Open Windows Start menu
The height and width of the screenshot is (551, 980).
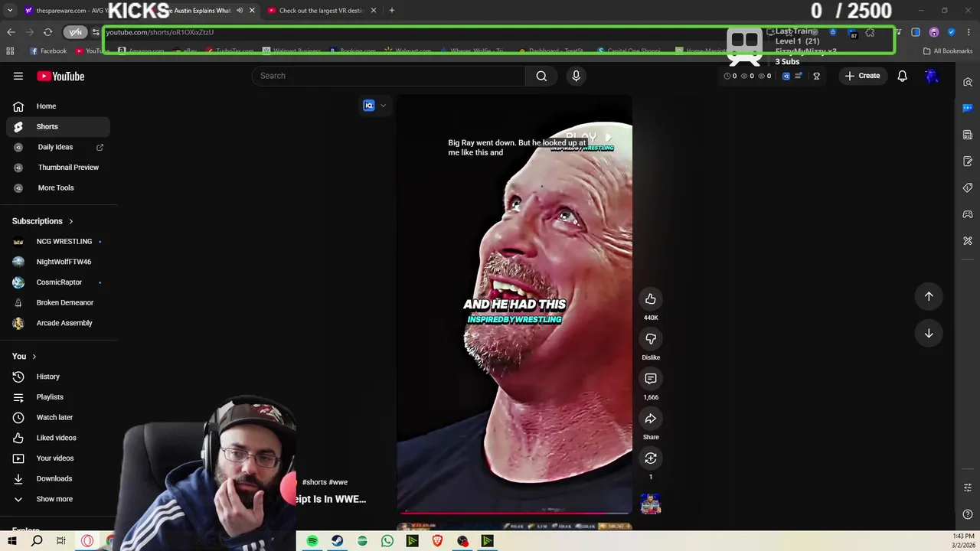(x=12, y=541)
